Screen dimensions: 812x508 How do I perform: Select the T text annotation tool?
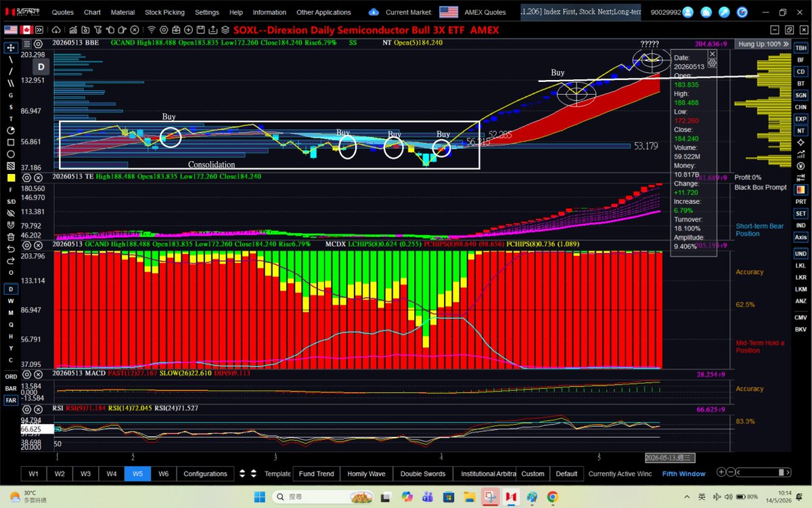[11, 119]
